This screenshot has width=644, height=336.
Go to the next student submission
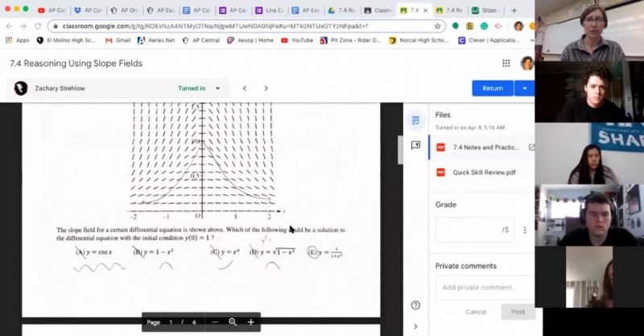point(266,89)
